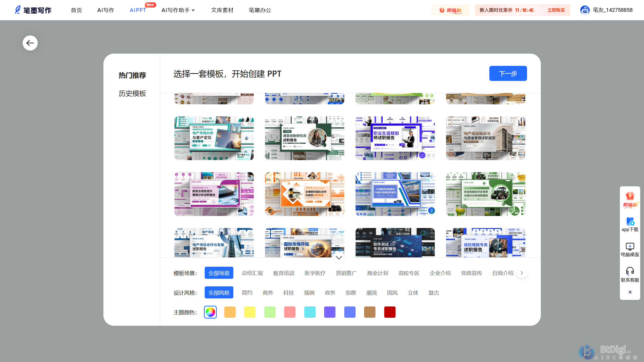Image resolution: width=644 pixels, height=362 pixels.
Task: Click the 下一步 button
Action: 508,73
